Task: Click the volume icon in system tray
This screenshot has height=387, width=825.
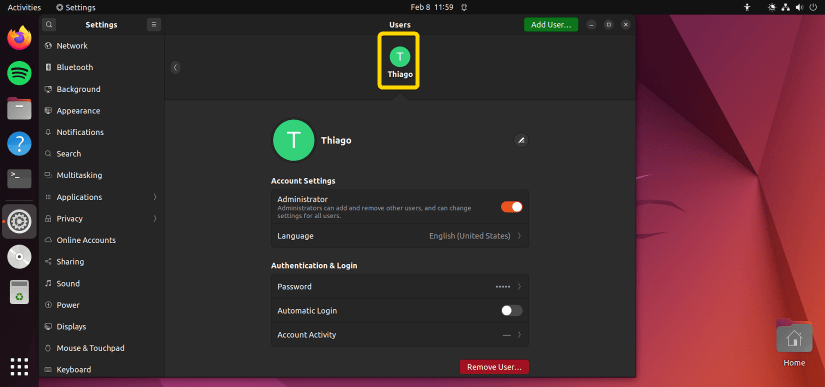Action: point(800,7)
